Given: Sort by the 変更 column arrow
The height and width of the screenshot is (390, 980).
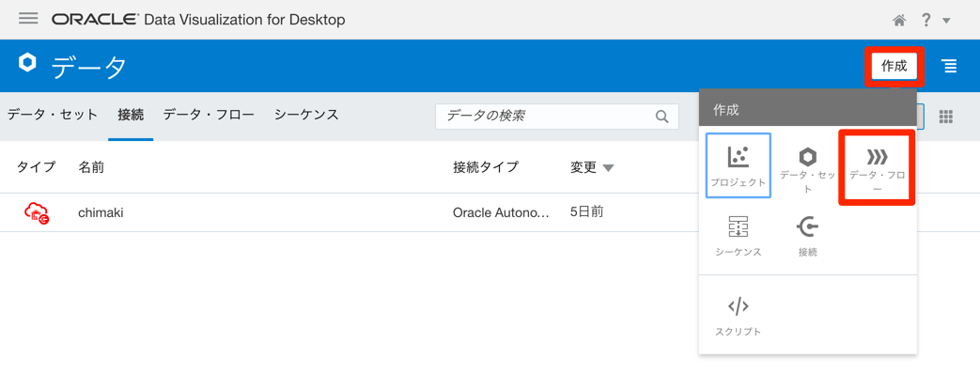Looking at the screenshot, I should pos(608,167).
